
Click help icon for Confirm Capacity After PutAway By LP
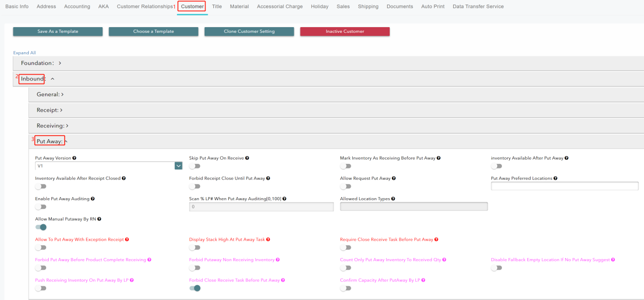click(423, 280)
